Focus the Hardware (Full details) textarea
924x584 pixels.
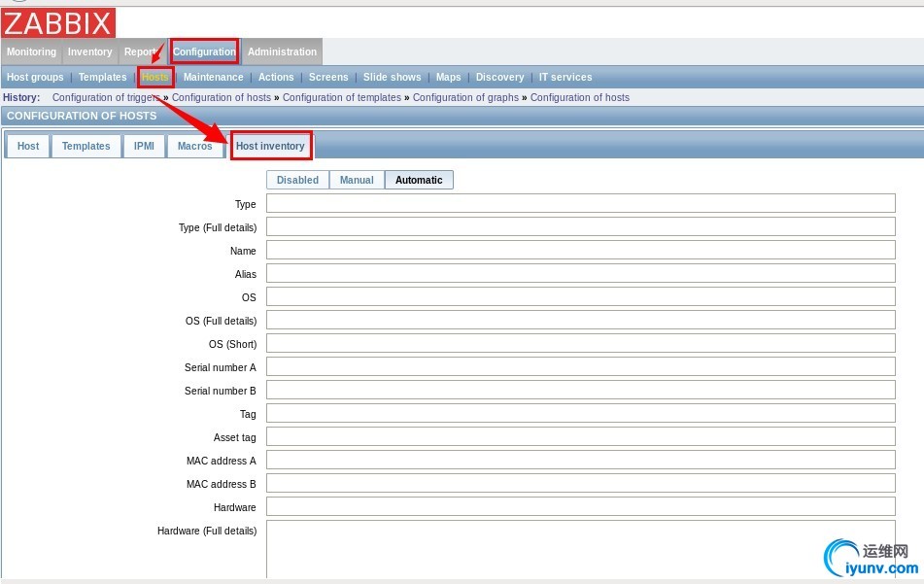pos(580,549)
